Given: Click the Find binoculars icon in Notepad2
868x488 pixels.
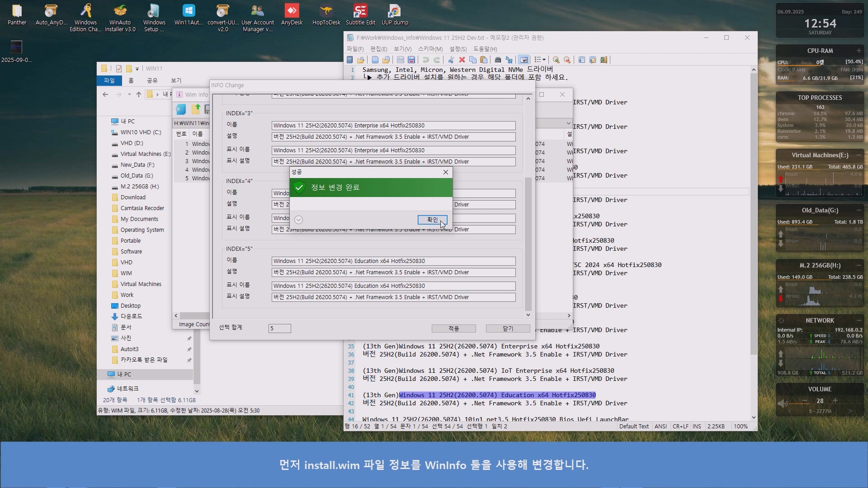Looking at the screenshot, I should click(498, 60).
